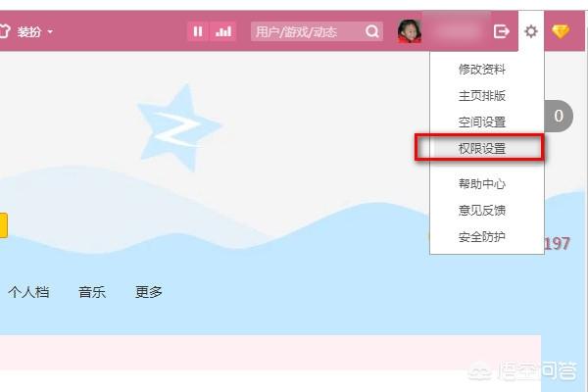The width and height of the screenshot is (588, 392).
Task: Choose 安全防护 in the menu
Action: tap(482, 237)
